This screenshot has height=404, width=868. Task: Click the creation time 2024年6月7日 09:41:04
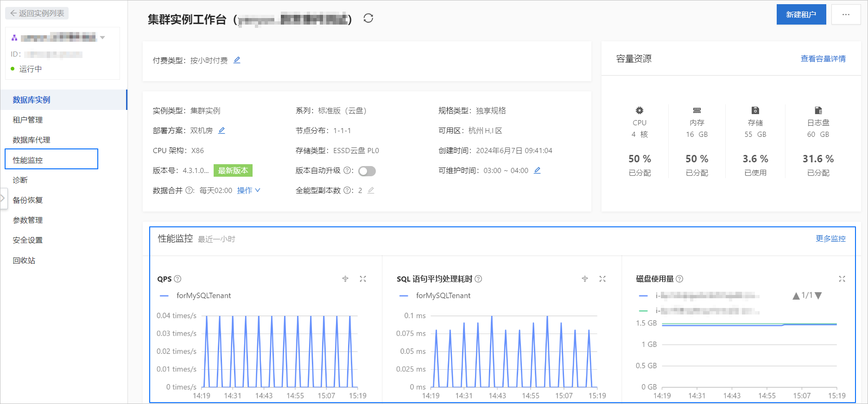pos(514,150)
